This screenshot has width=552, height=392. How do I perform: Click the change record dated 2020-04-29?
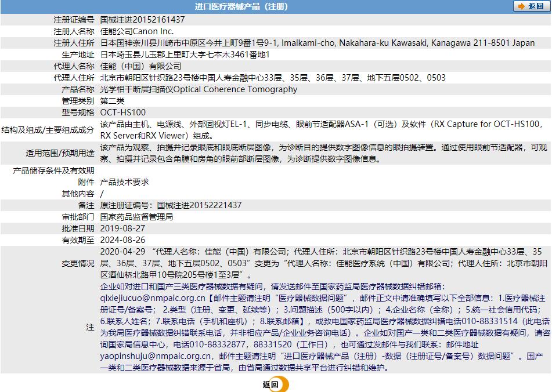[324, 263]
